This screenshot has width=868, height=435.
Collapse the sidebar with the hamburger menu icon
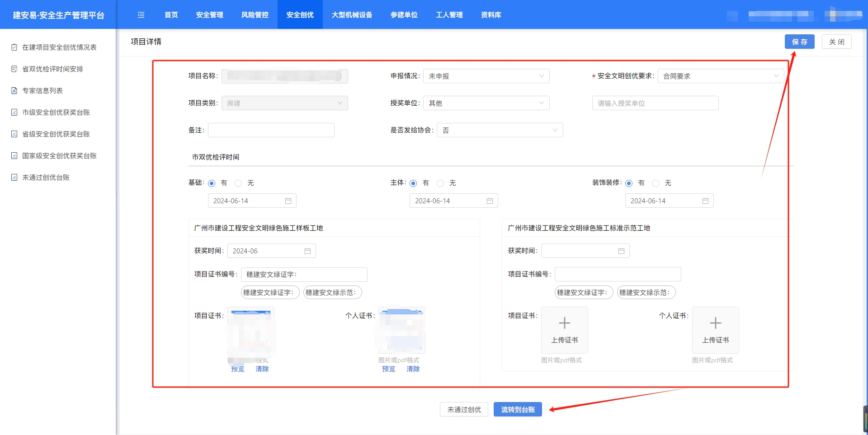coord(141,15)
